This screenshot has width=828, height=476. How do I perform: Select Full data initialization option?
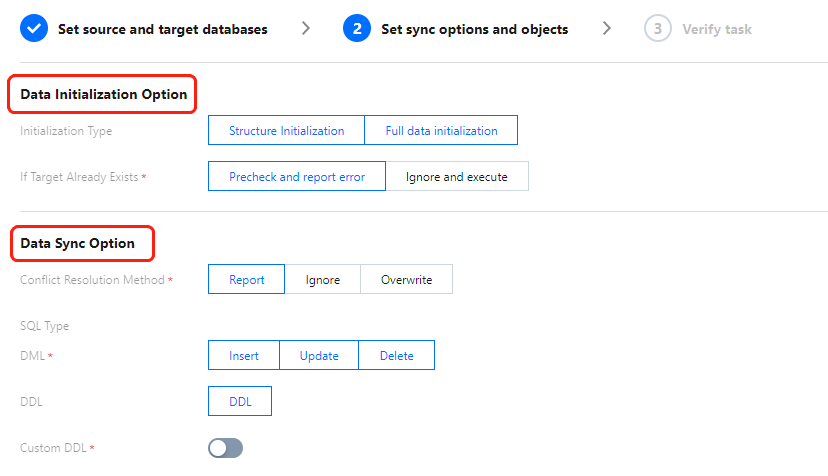tap(441, 131)
